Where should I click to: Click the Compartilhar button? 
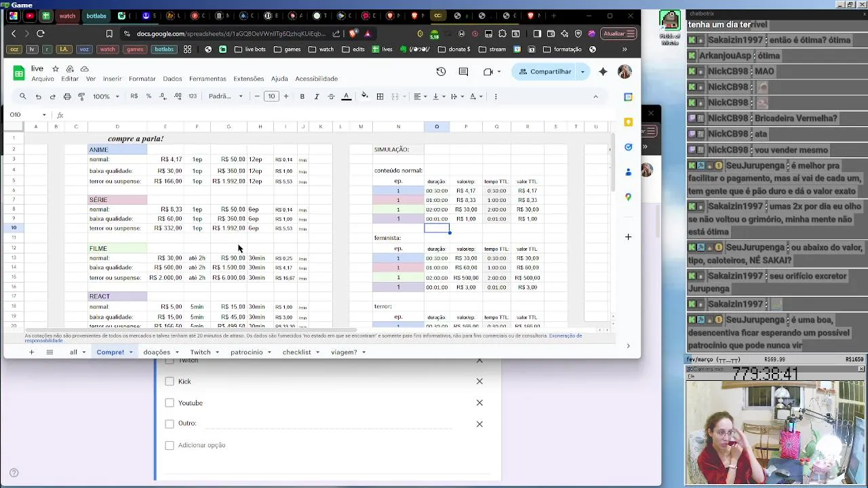point(545,71)
